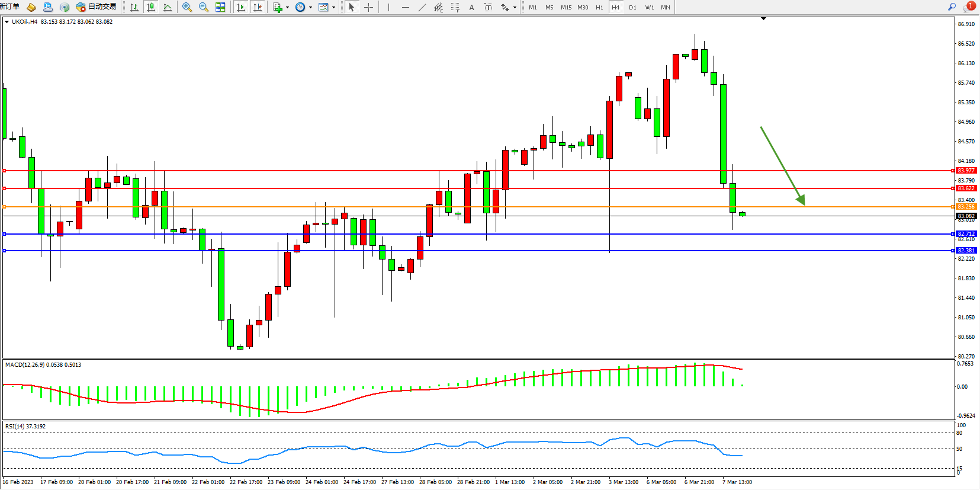The width and height of the screenshot is (980, 490).
Task: Expand the chart templates dropdown arrow
Action: pyautogui.click(x=334, y=8)
